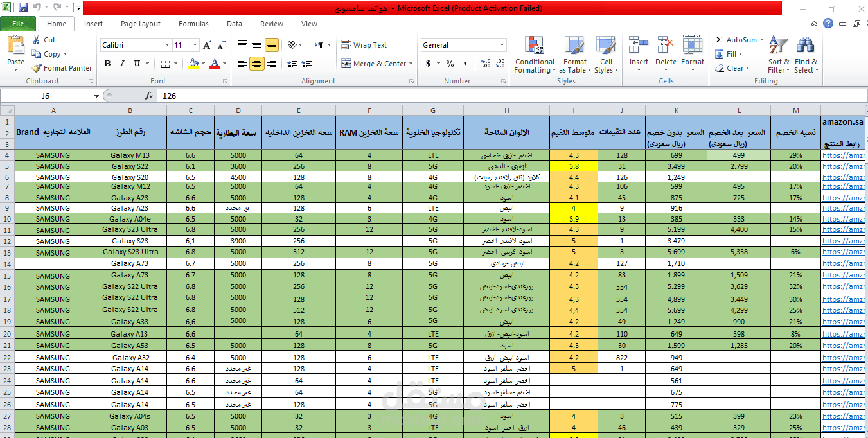Open the Name Box dropdown arrow
Viewport: 868px width, 438px height.
[x=96, y=96]
